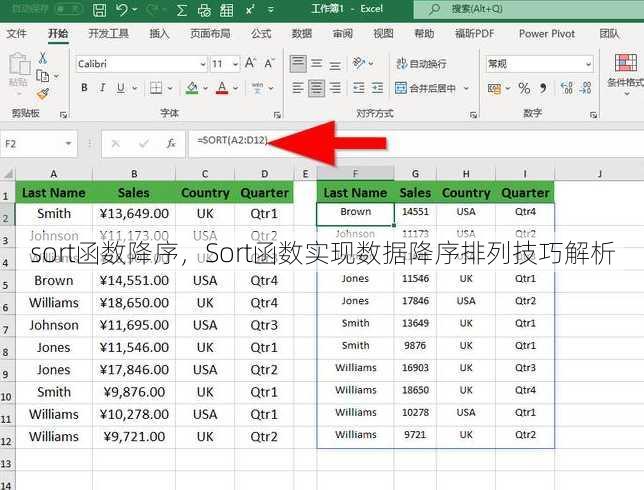Click the 搜索 search box
This screenshot has width=644, height=490.
pyautogui.click(x=529, y=9)
